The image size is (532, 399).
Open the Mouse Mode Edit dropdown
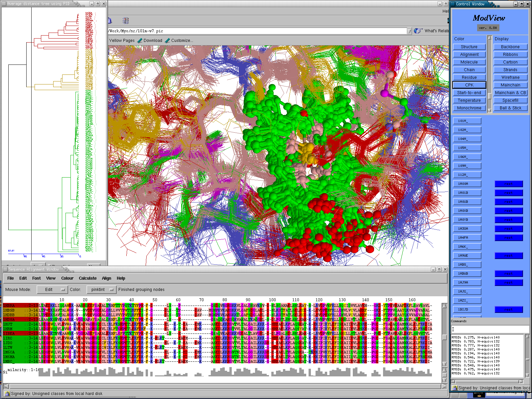coord(52,290)
